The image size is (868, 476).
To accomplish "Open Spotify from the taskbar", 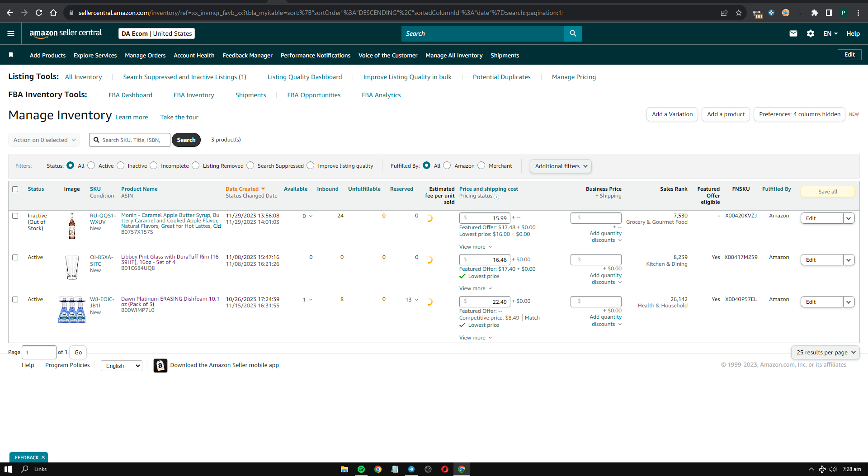I will point(361,469).
